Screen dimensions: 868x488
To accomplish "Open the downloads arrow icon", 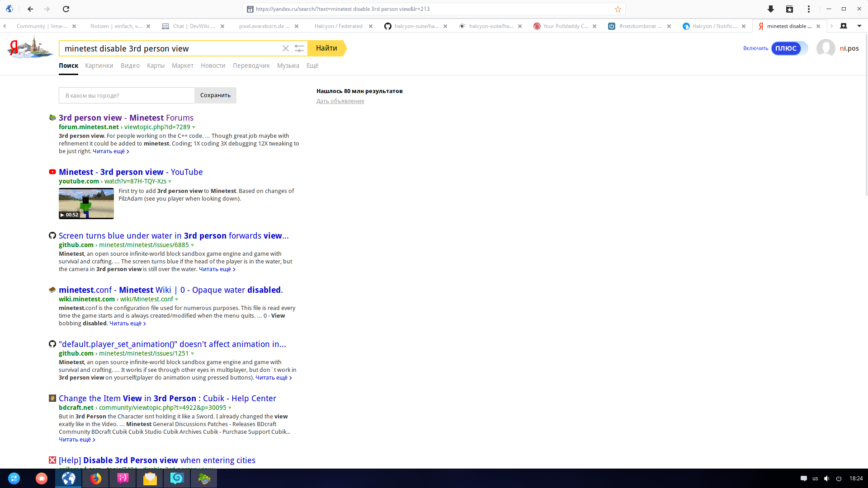I will point(771,9).
